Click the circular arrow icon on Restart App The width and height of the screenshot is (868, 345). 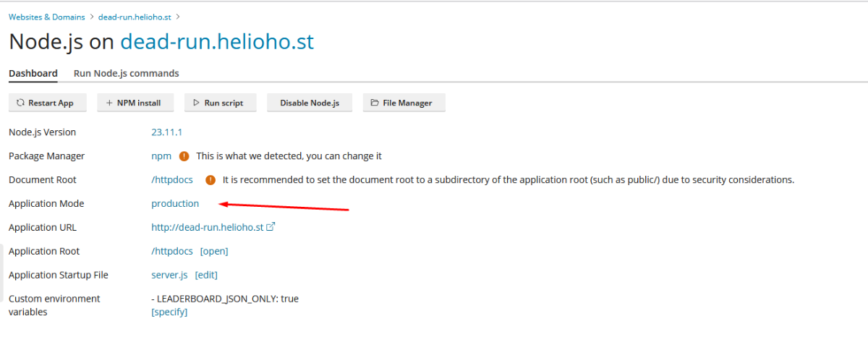tap(20, 103)
